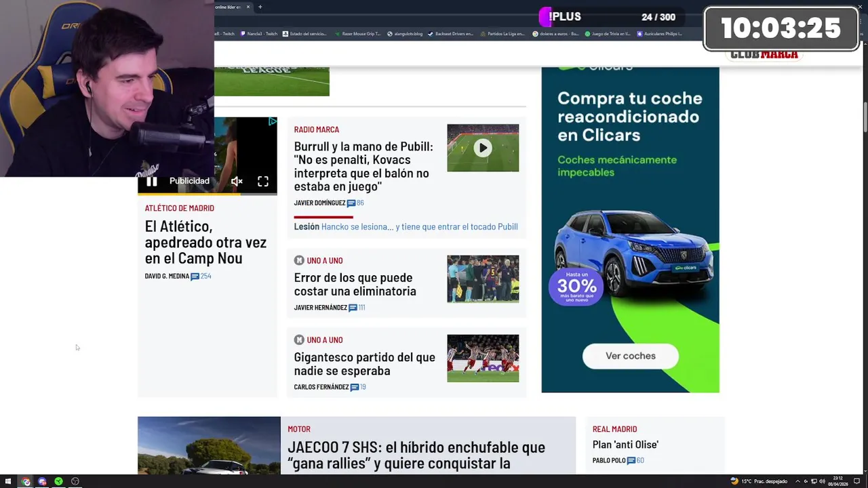The width and height of the screenshot is (868, 488).
Task: Pause the advertisement video
Action: 152,181
